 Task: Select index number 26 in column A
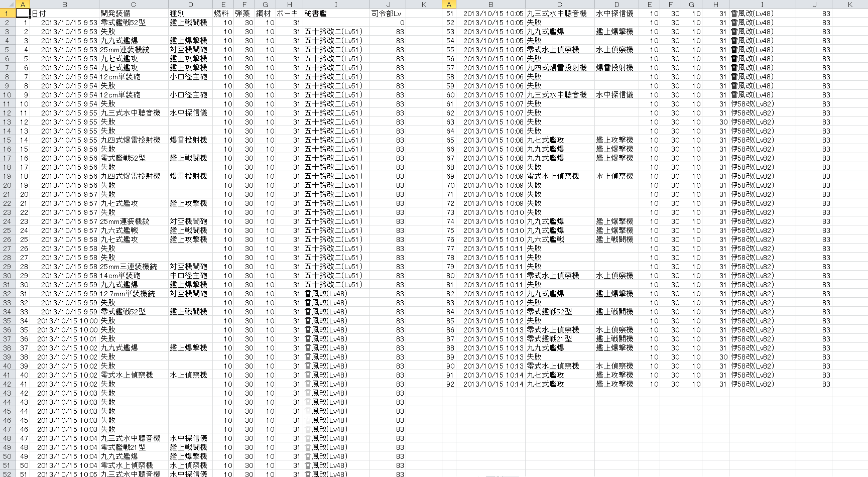[x=23, y=249]
